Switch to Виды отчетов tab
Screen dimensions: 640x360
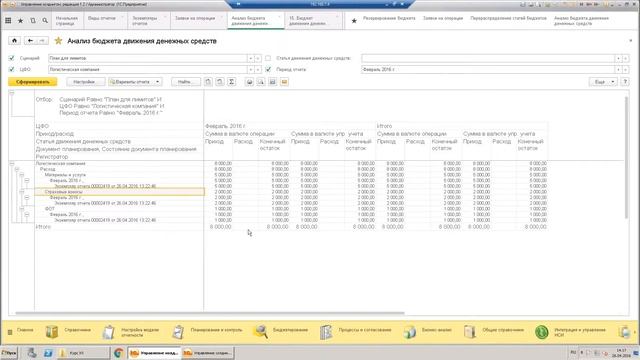tap(105, 21)
